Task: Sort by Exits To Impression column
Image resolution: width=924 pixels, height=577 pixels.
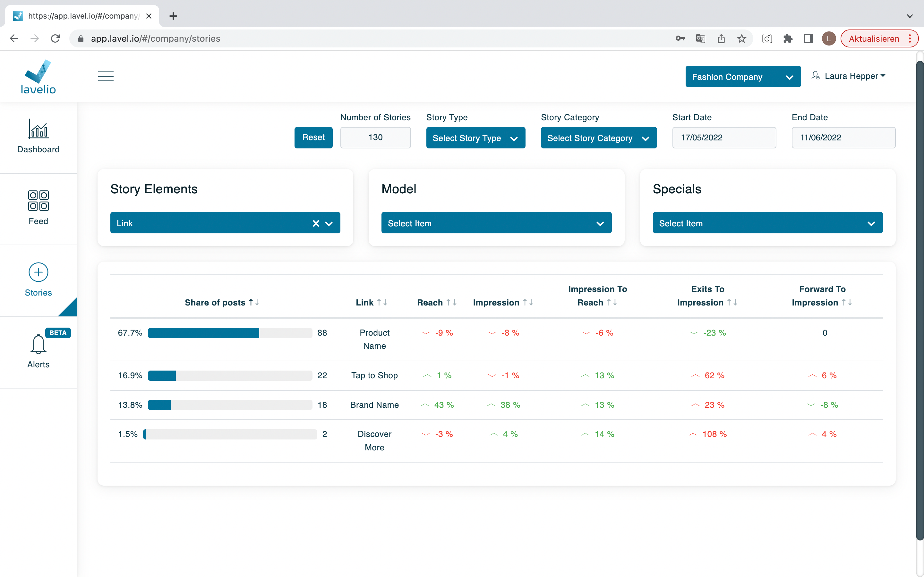Action: tap(707, 296)
